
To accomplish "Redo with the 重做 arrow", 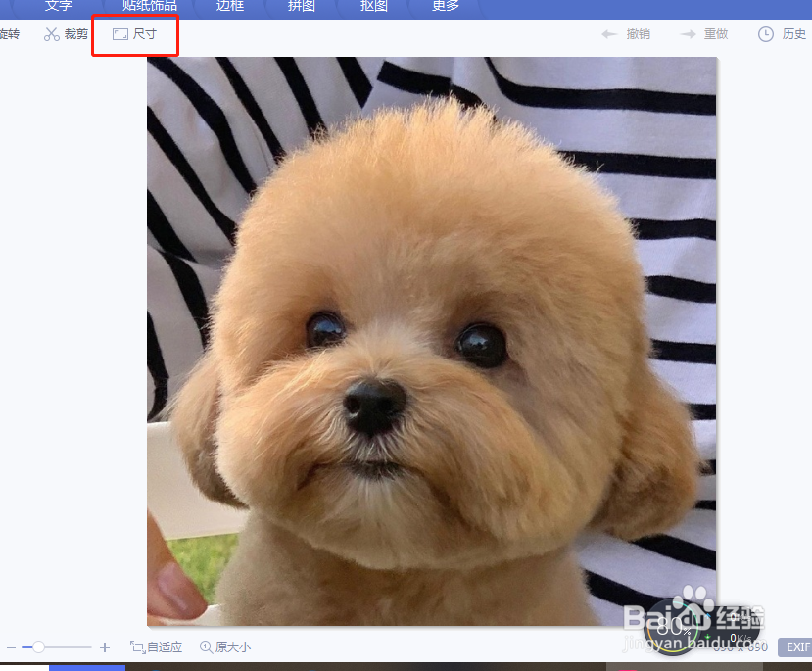I will [704, 34].
